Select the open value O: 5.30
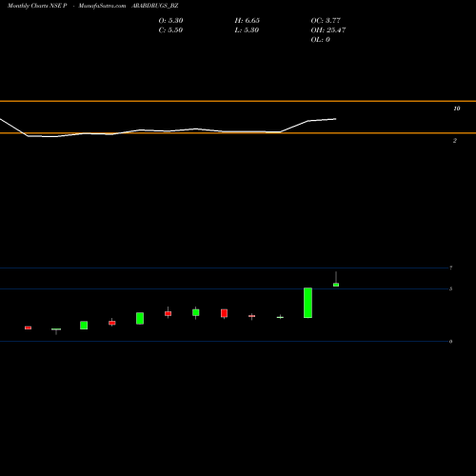476x476 pixels. 170,21
